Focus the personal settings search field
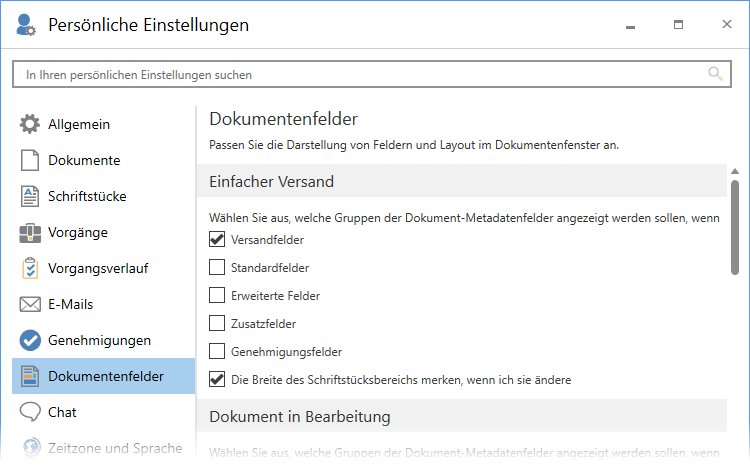This screenshot has width=750, height=466. pyautogui.click(x=372, y=74)
